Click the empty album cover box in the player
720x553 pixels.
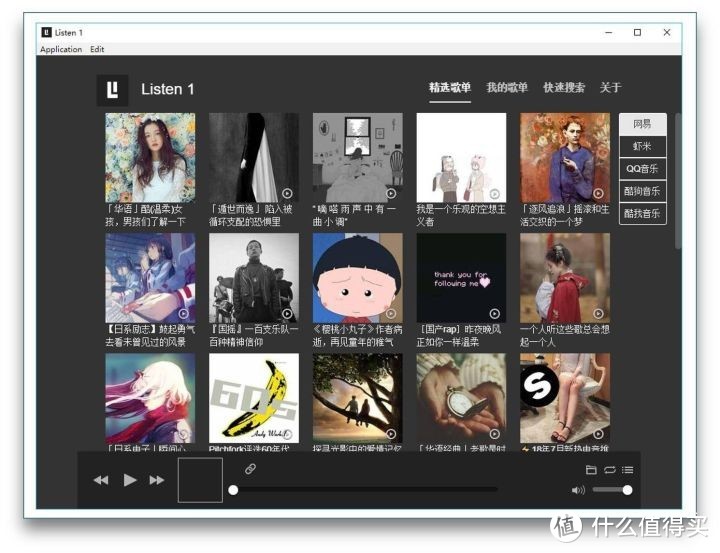point(200,480)
